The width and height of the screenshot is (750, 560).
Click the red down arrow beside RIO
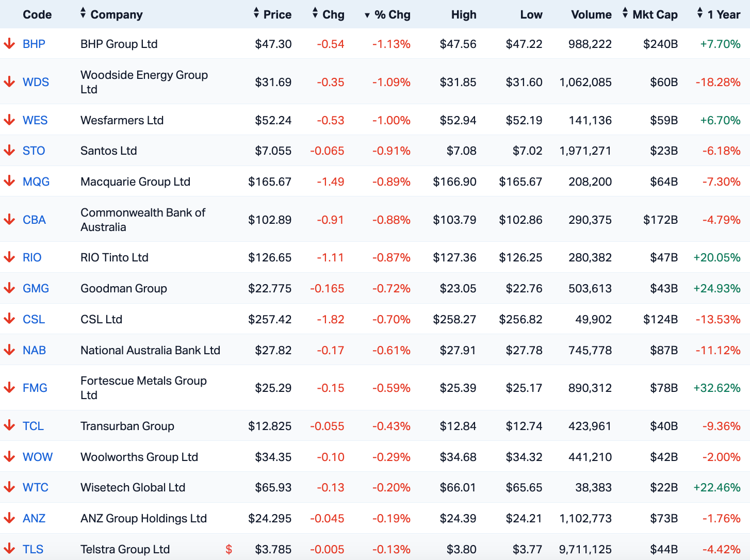pyautogui.click(x=9, y=257)
